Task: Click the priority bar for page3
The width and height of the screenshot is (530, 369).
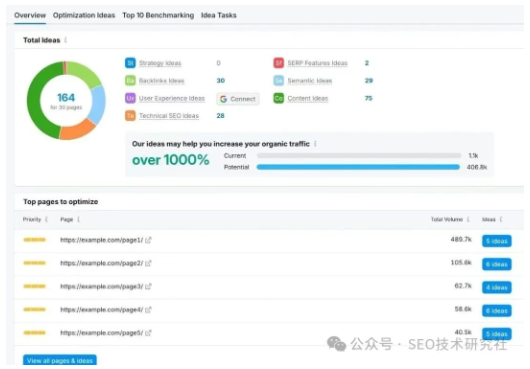Action: (34, 286)
